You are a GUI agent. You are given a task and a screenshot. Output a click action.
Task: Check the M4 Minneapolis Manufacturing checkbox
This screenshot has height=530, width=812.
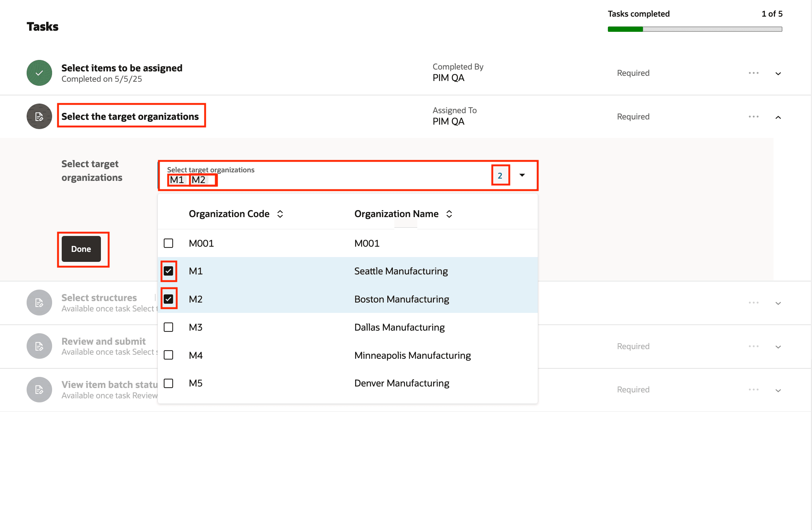point(169,355)
